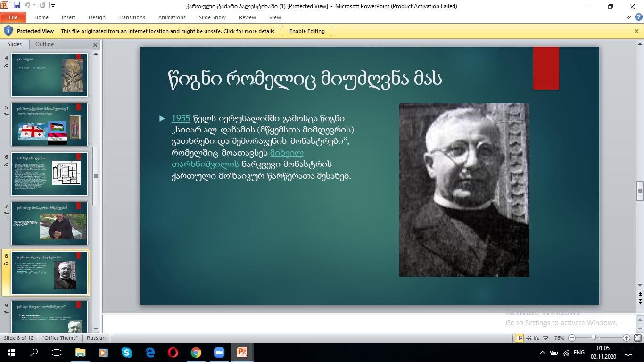
Task: Click the zoom out minus button
Action: click(x=572, y=338)
